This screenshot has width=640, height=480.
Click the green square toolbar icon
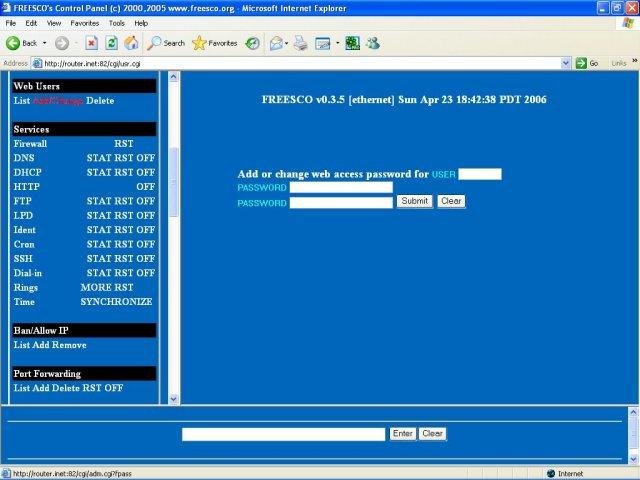pyautogui.click(x=353, y=43)
